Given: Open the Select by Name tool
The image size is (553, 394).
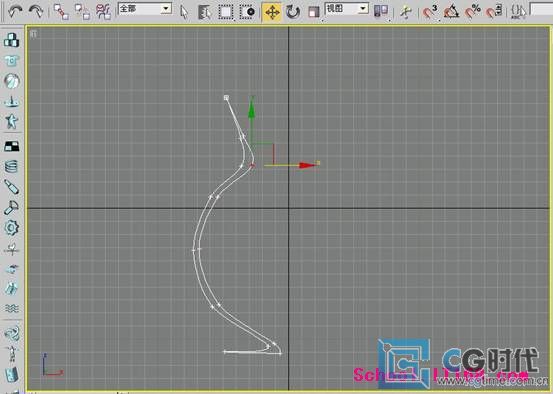Looking at the screenshot, I should (205, 12).
